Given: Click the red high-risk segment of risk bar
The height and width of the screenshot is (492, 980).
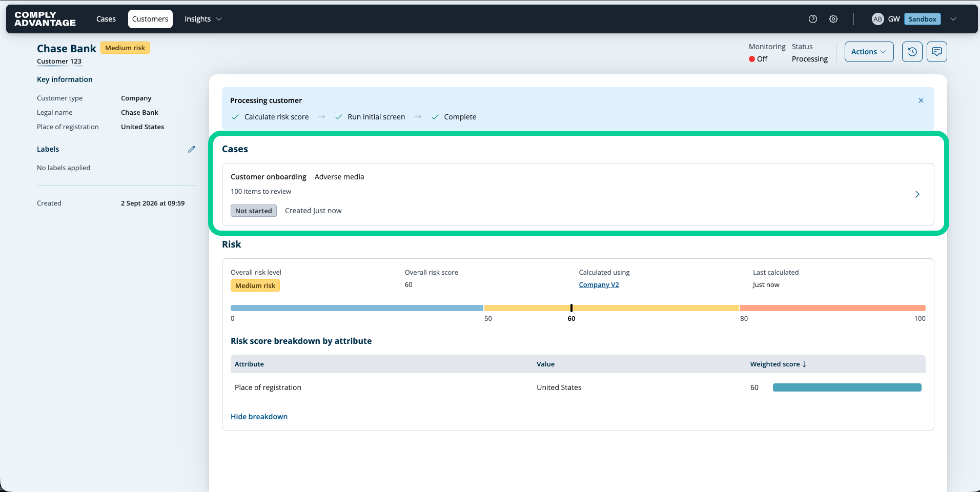Looking at the screenshot, I should [x=833, y=308].
